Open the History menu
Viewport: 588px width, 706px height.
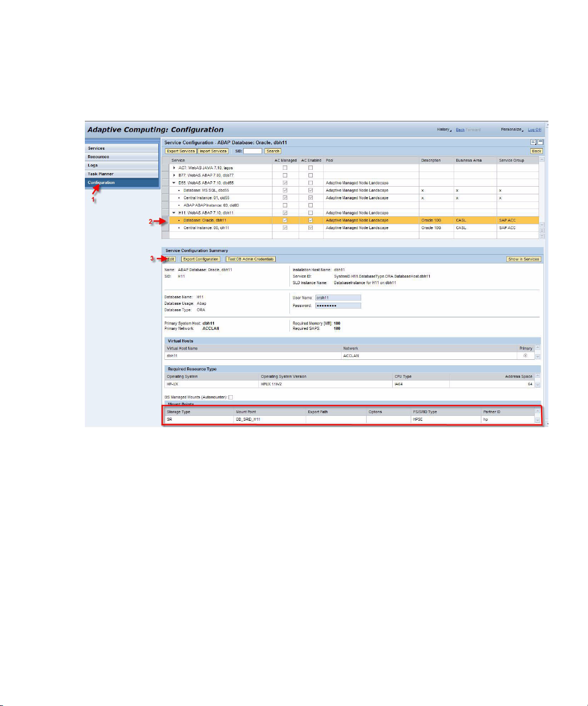(444, 130)
